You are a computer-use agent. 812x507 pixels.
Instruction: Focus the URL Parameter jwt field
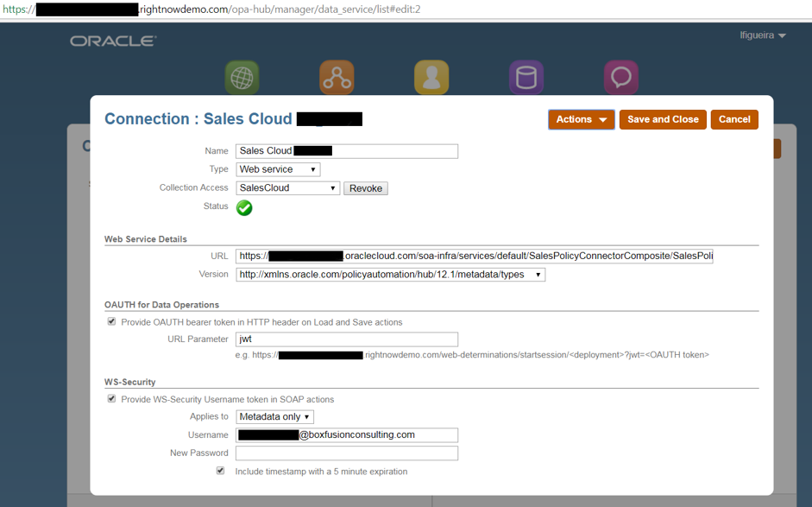(347, 339)
